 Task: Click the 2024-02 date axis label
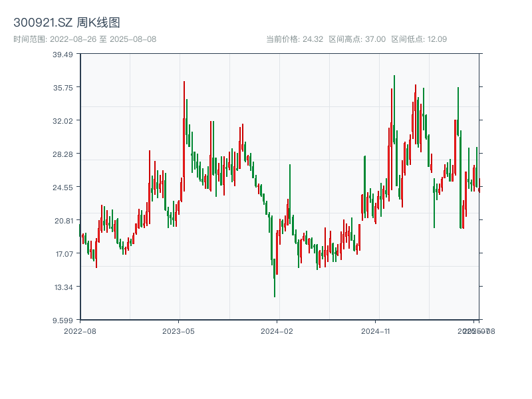tap(277, 331)
